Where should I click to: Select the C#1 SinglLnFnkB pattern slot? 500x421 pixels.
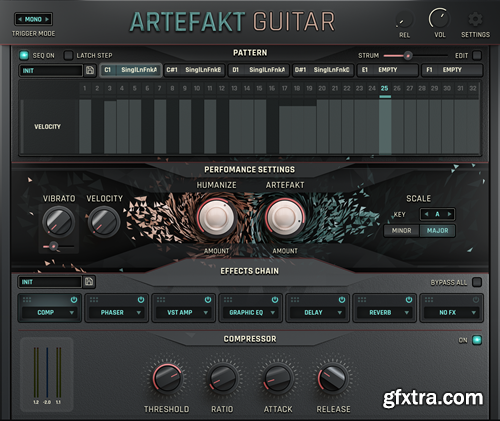coord(195,70)
